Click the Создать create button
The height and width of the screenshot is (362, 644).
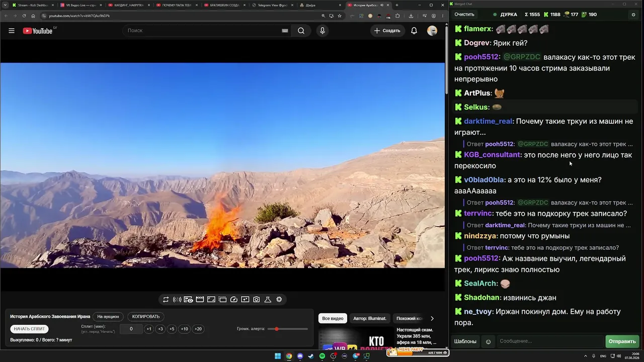point(387,31)
